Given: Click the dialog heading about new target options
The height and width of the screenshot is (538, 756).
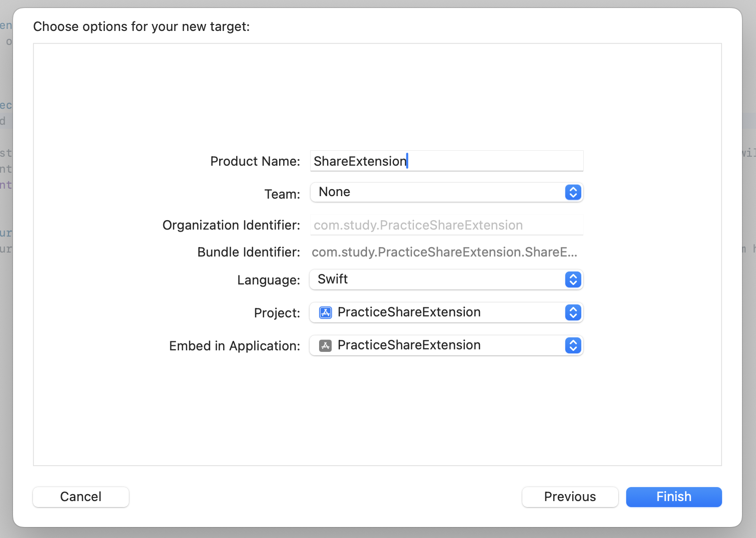Looking at the screenshot, I should pos(141,26).
